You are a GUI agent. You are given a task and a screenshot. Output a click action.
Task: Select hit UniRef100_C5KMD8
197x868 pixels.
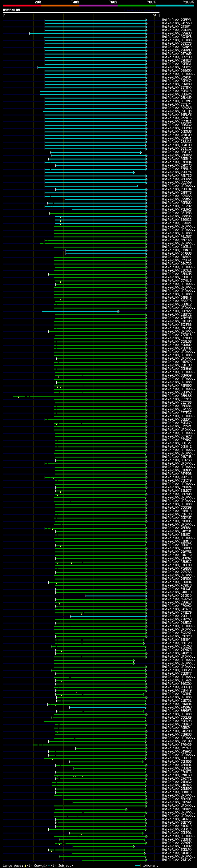(177, 761)
